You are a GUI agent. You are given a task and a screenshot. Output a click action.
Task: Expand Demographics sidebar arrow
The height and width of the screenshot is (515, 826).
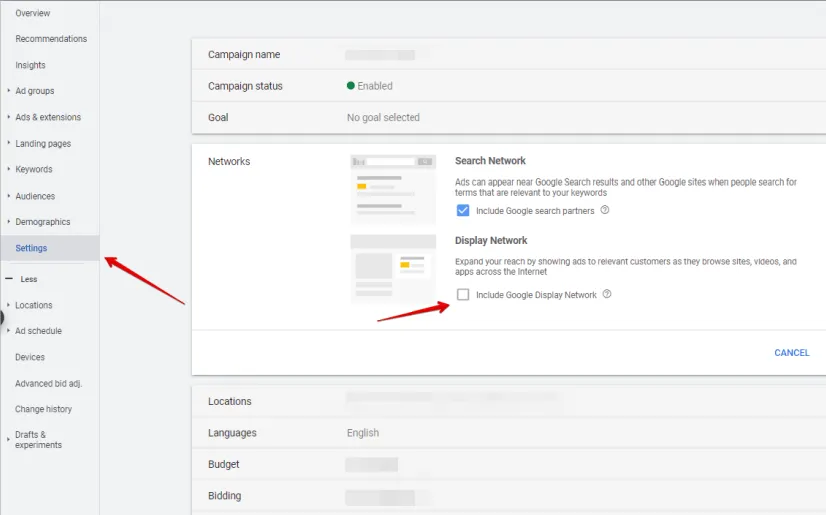click(8, 222)
